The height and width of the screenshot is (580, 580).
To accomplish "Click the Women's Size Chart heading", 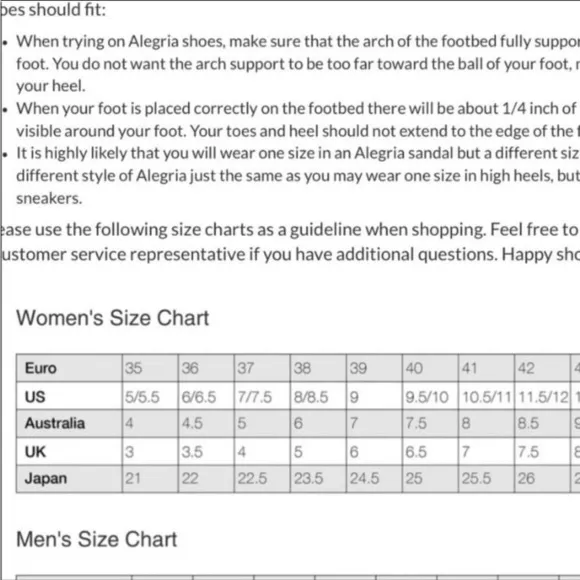I will [112, 318].
